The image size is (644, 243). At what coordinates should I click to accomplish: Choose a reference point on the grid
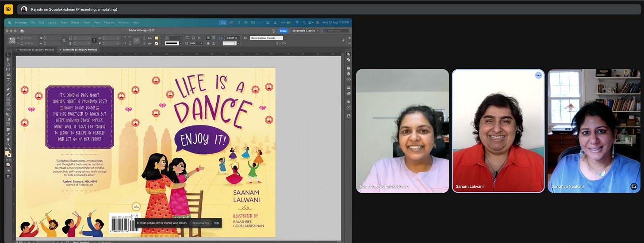(x=12, y=41)
